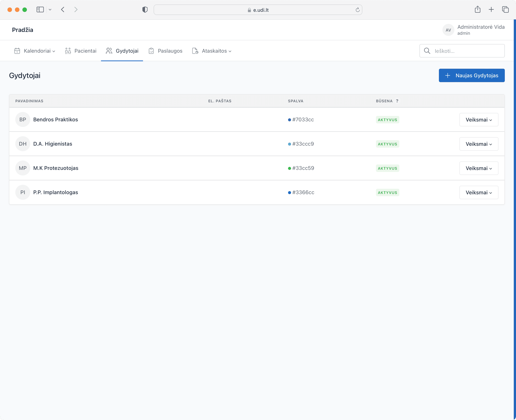Click the #33ccc9 color code text

303,144
